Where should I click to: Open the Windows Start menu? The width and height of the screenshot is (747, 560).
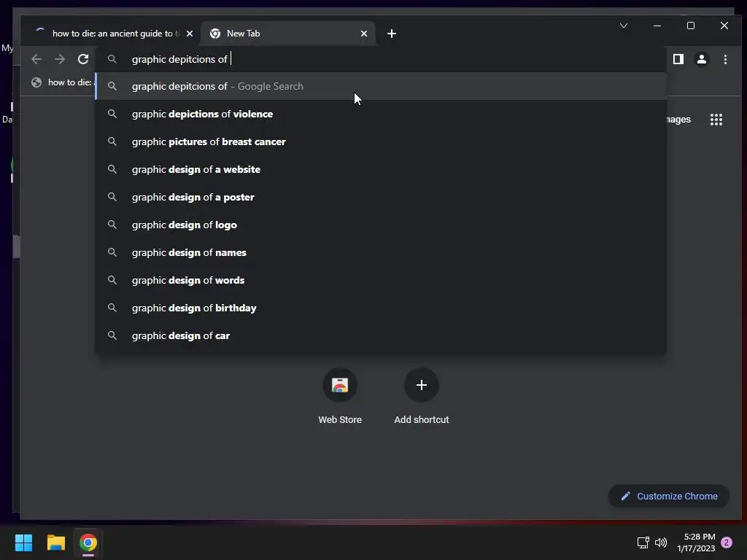23,542
